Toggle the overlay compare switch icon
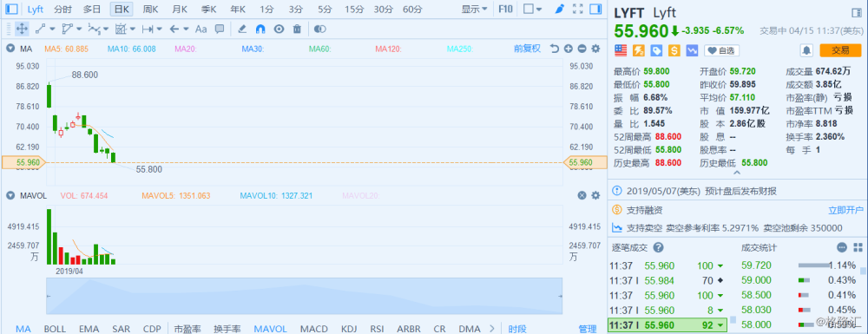The image size is (868, 334). 319,29
